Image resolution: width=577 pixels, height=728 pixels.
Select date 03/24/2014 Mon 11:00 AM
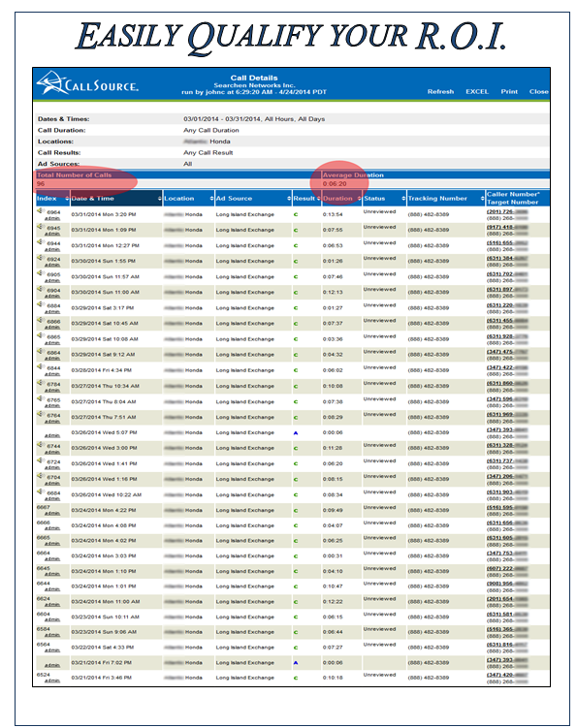pyautogui.click(x=106, y=602)
